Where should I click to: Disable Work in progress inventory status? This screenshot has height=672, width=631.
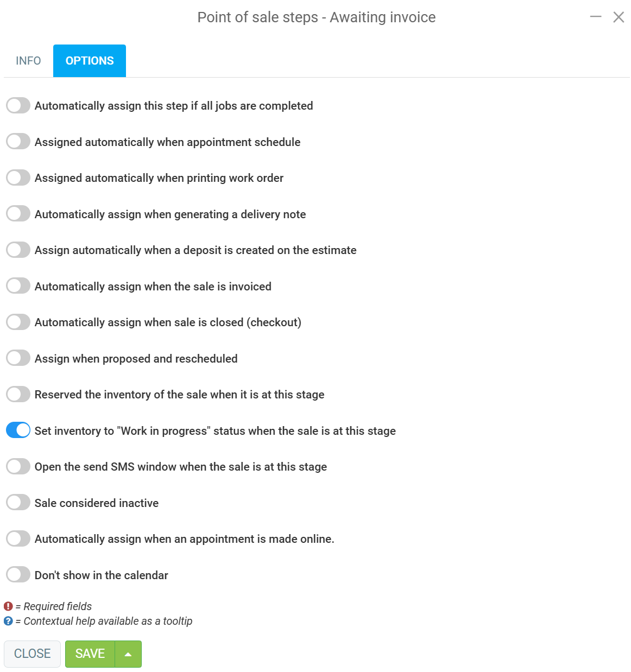click(18, 430)
